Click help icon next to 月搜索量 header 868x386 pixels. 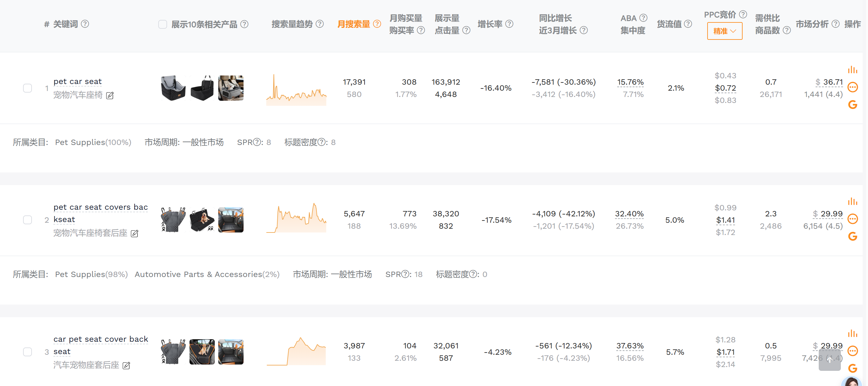pos(377,24)
